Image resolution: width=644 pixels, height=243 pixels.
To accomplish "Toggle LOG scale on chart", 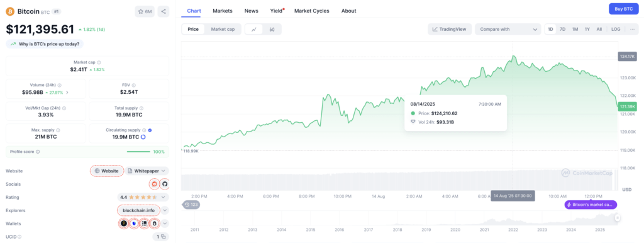I will tap(616, 29).
